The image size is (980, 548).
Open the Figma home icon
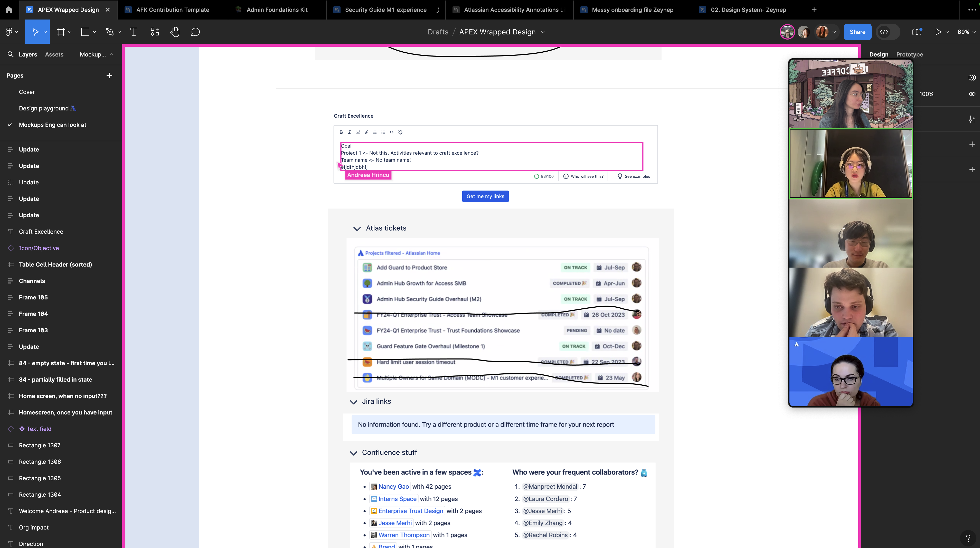(9, 10)
